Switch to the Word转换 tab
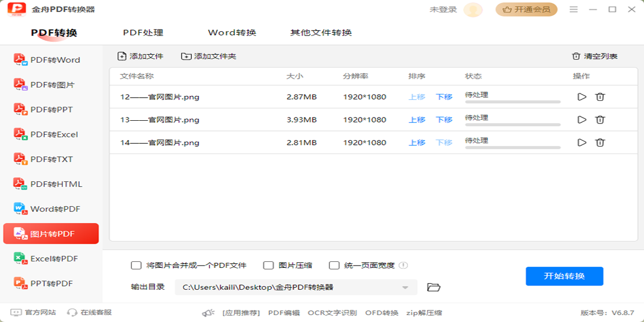This screenshot has height=322, width=644. pos(232,33)
